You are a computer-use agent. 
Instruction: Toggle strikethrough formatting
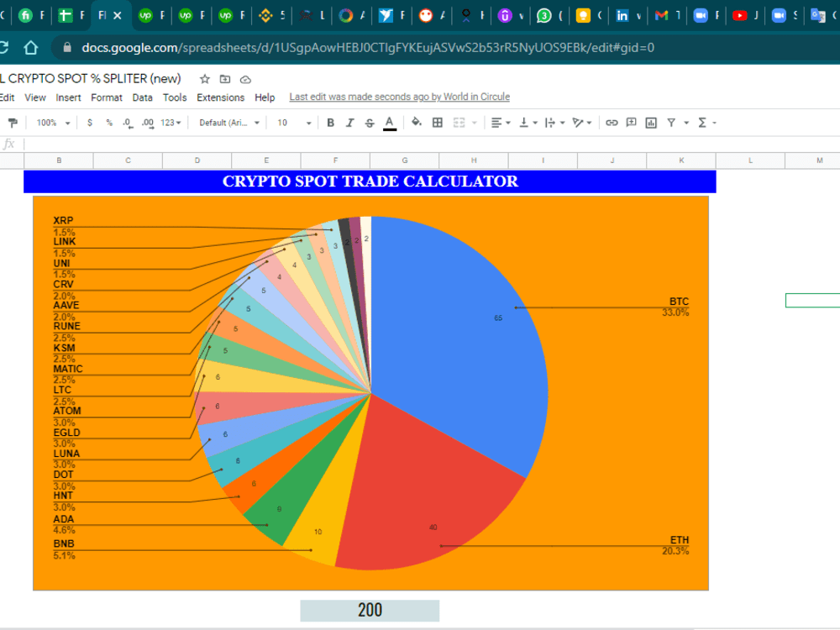(x=369, y=122)
